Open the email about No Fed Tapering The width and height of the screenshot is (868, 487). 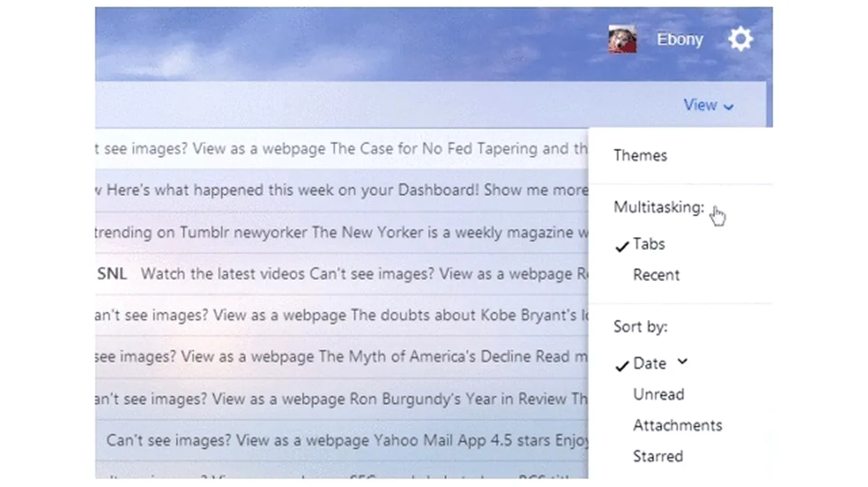point(341,149)
